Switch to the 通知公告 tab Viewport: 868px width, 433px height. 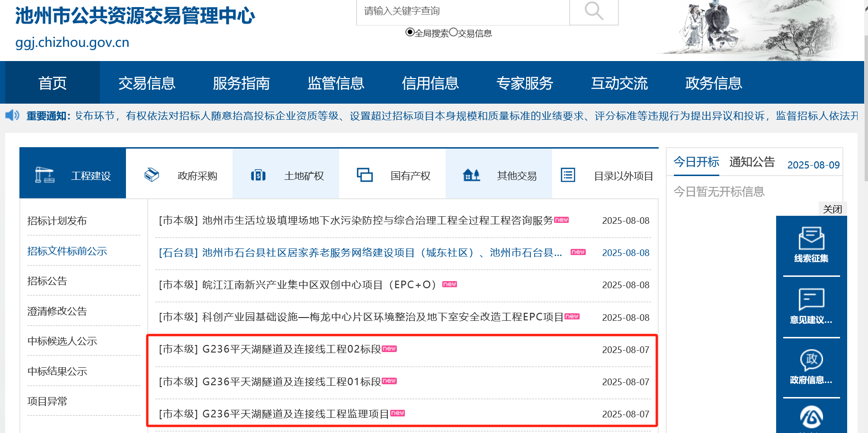point(752,162)
